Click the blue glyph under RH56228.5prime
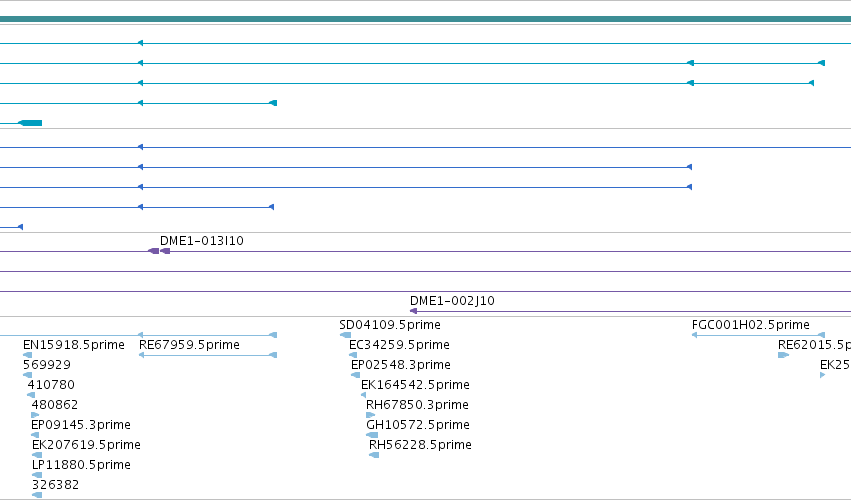 click(374, 455)
